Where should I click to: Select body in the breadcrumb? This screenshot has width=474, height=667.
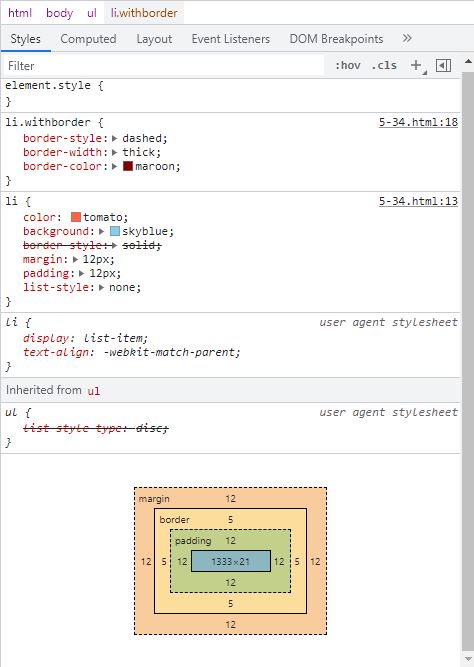(60, 13)
